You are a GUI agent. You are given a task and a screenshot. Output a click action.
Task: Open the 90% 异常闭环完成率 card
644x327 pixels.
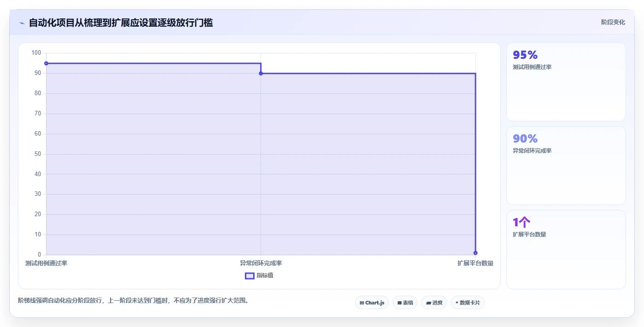click(x=566, y=166)
